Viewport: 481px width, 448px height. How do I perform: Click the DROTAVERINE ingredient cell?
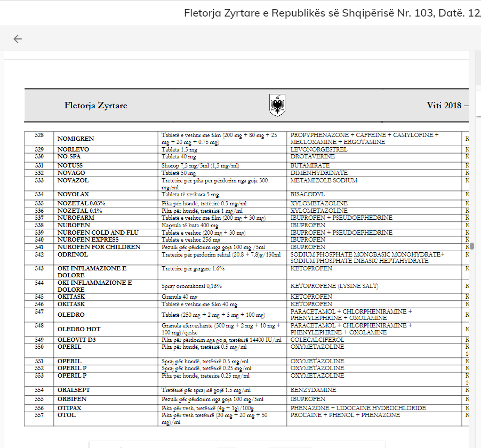312,157
